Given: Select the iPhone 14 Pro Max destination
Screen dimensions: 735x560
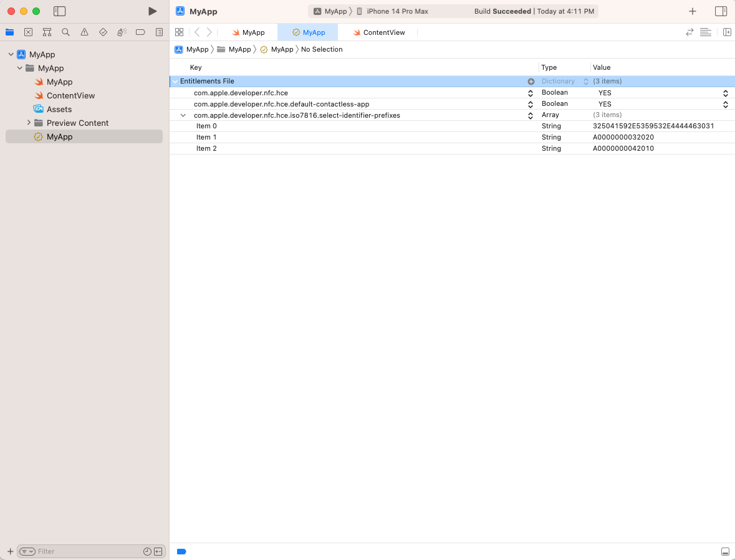Looking at the screenshot, I should (396, 11).
